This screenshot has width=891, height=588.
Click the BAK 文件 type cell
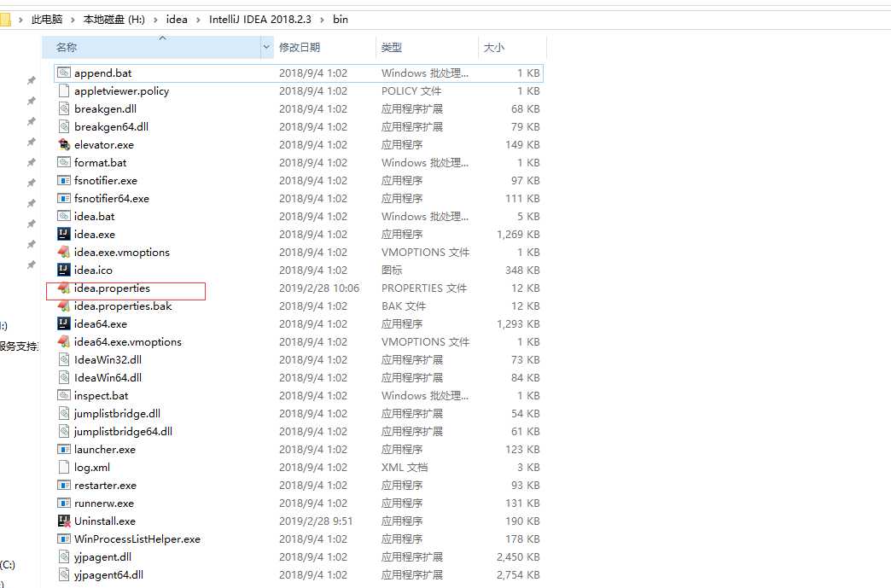(x=404, y=306)
